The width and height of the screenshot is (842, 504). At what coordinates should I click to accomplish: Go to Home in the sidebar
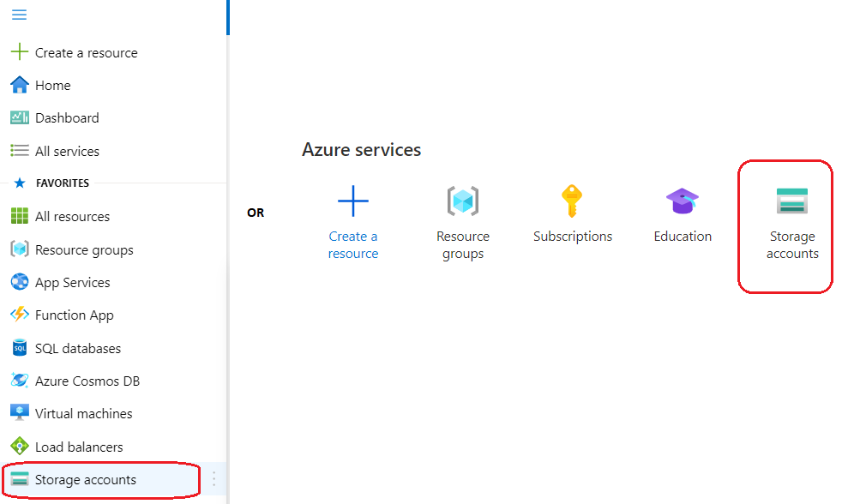coord(52,86)
